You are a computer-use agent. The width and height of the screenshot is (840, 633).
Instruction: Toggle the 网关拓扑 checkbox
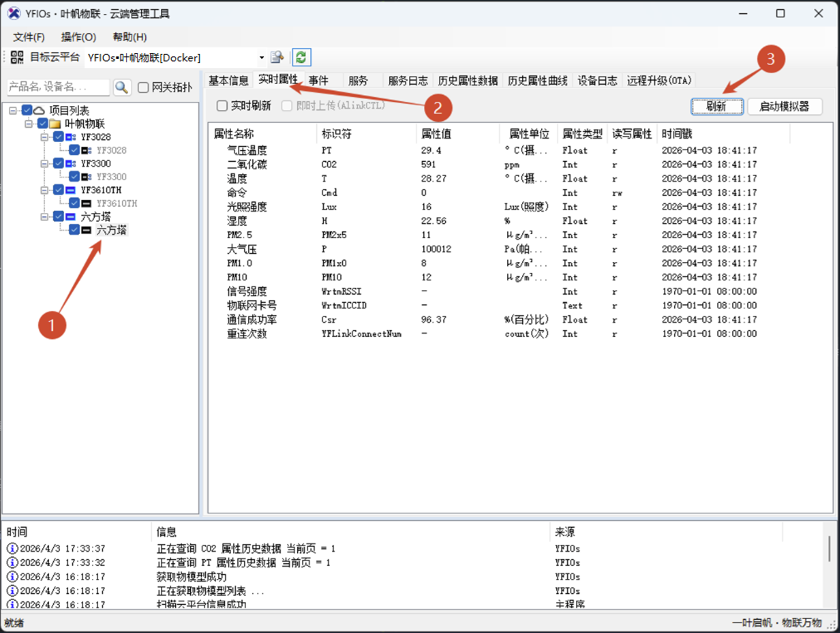coord(143,87)
